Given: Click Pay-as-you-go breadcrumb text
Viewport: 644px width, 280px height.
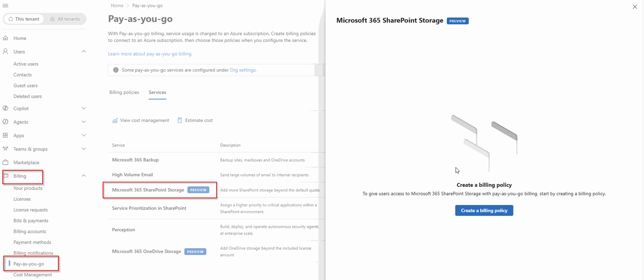Looking at the screenshot, I should [147, 6].
